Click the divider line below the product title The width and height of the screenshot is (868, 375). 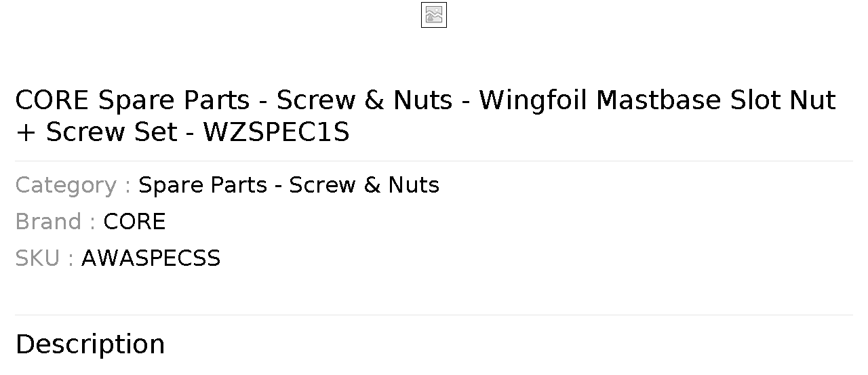tap(434, 161)
